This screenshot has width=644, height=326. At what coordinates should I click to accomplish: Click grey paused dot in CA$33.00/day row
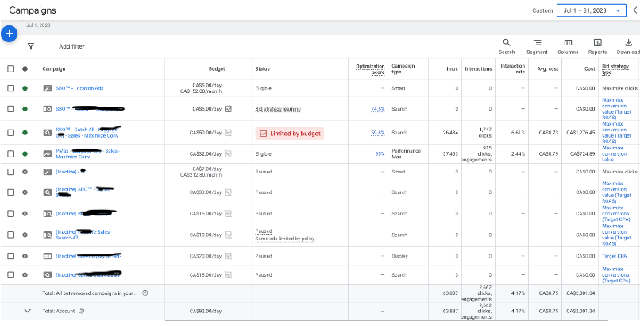tap(25, 192)
